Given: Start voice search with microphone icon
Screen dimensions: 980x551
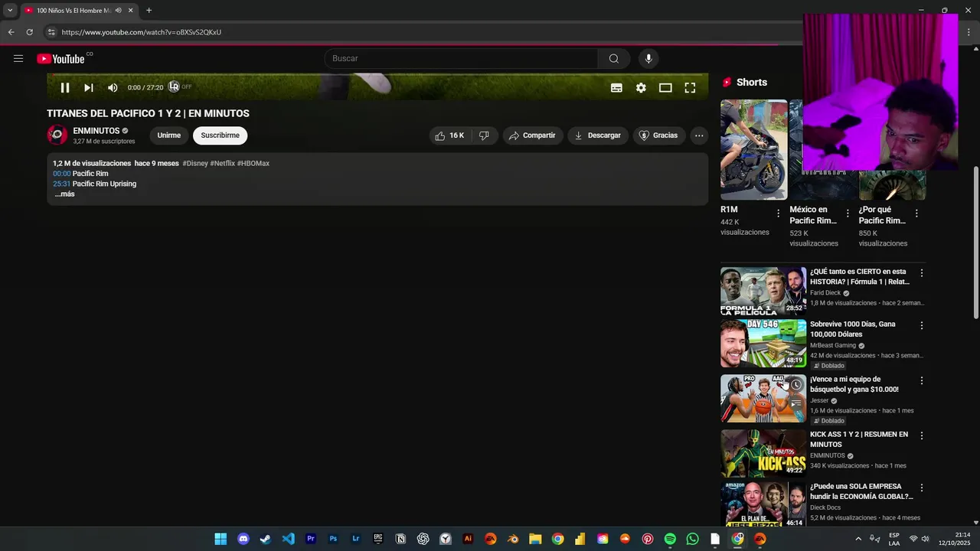Looking at the screenshot, I should pyautogui.click(x=648, y=59).
